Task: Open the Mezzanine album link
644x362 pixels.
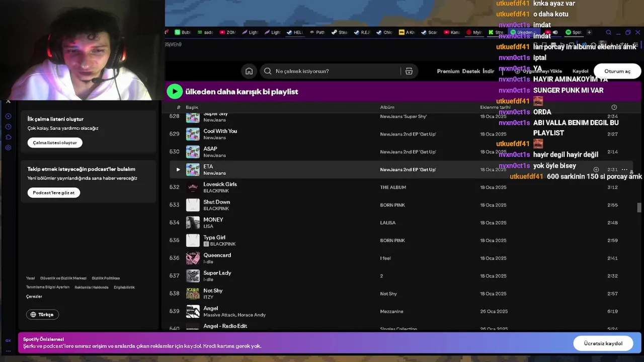Action: tap(391, 311)
